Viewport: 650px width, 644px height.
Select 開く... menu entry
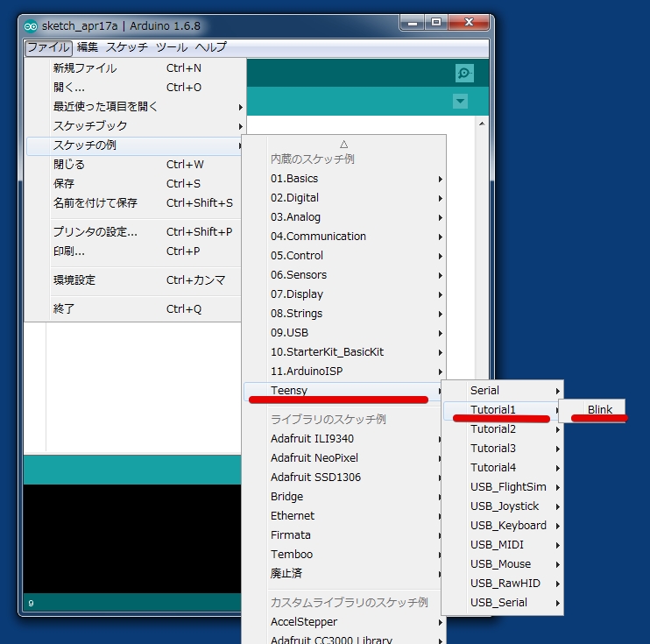tap(136, 87)
